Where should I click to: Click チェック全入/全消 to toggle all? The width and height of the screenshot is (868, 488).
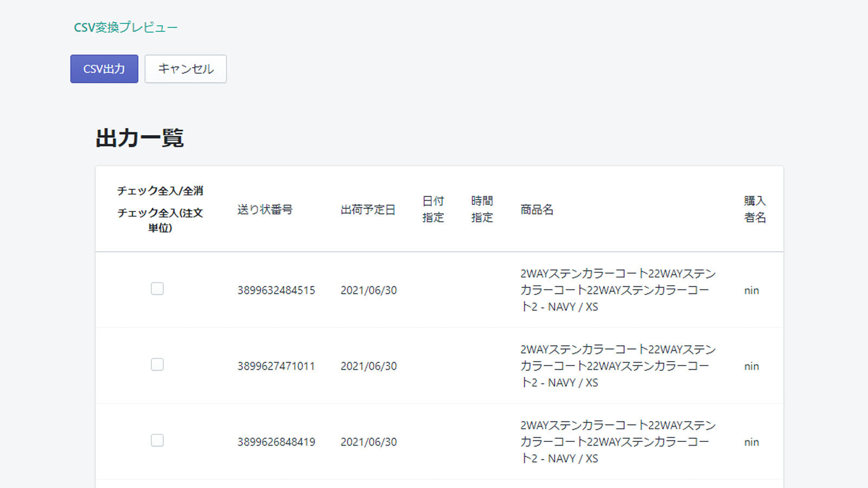160,191
